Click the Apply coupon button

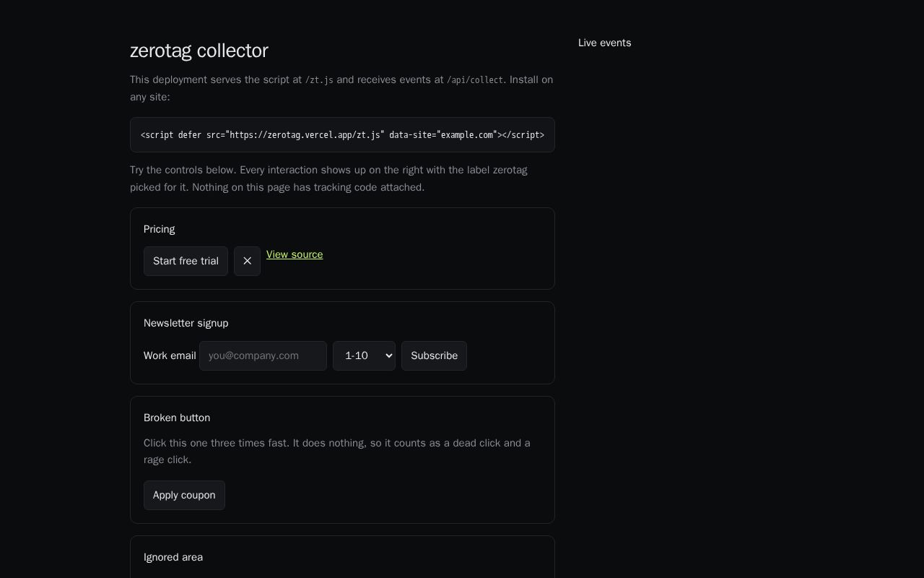(x=184, y=495)
